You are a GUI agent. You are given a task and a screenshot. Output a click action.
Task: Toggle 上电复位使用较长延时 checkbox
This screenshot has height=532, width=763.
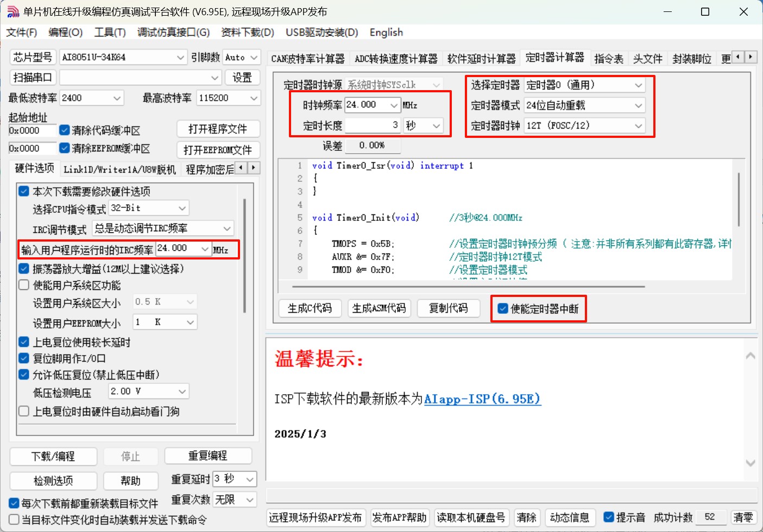[24, 342]
